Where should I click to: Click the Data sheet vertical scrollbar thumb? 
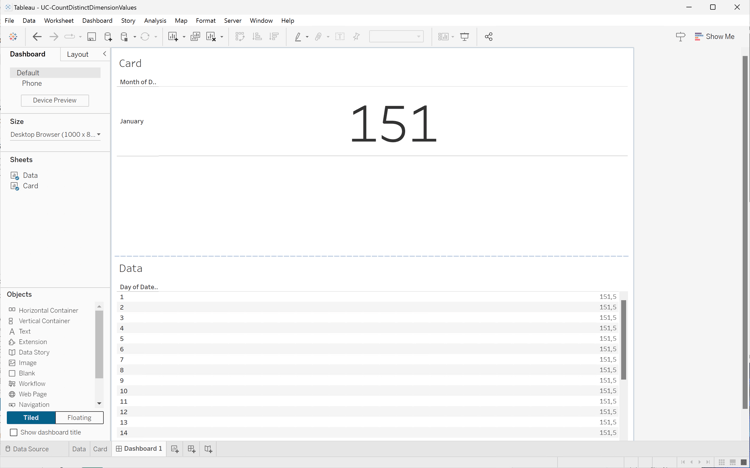tap(623, 340)
